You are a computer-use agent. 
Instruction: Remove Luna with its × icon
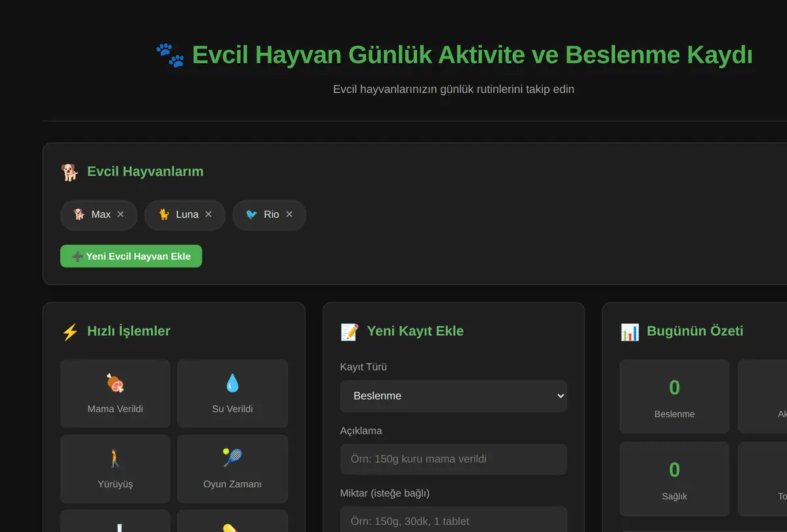click(x=209, y=215)
